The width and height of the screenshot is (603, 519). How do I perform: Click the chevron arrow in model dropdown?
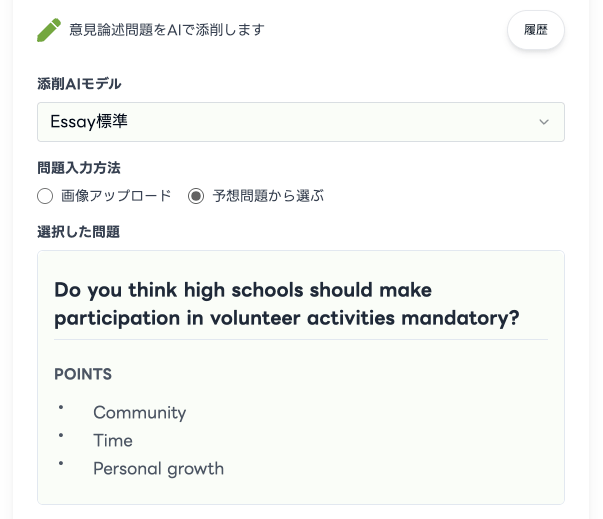[544, 122]
